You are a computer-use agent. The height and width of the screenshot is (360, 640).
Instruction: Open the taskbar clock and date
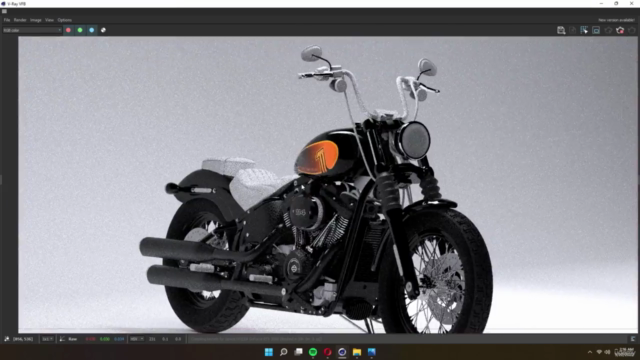coord(625,352)
